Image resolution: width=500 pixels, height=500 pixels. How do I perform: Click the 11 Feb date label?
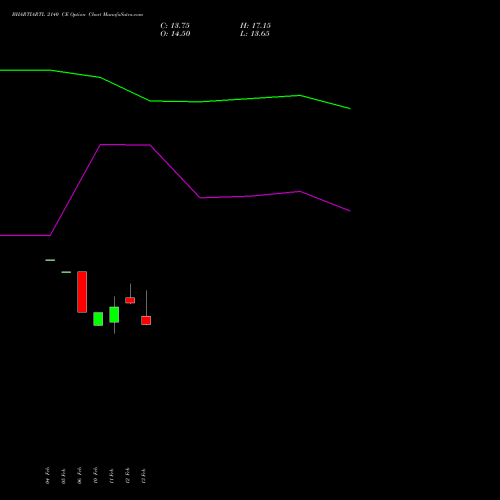[111, 476]
